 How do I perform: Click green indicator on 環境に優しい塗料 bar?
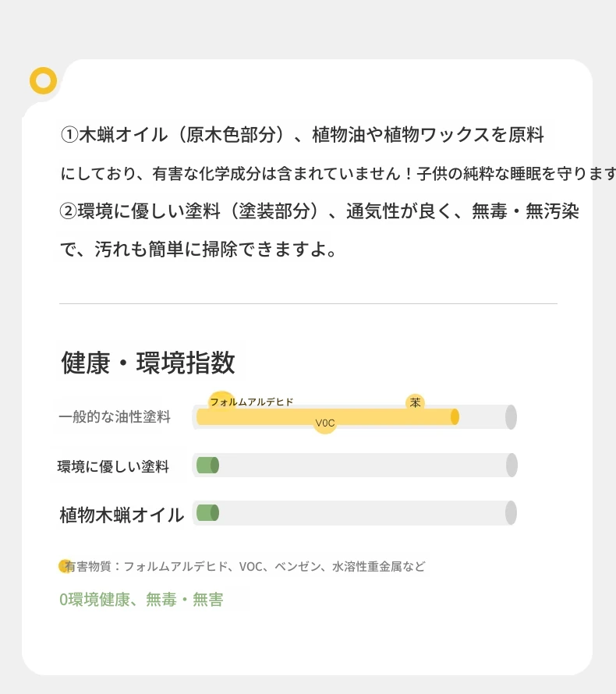207,466
